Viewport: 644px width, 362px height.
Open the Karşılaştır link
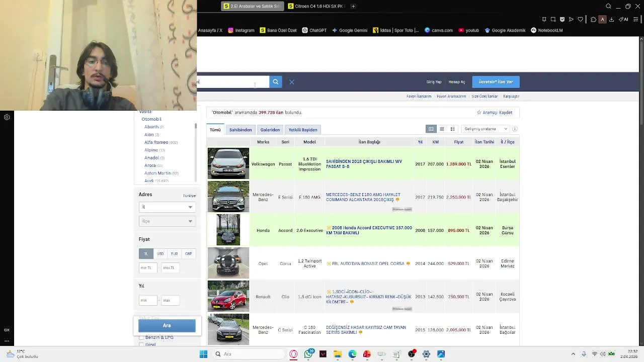pos(511,96)
